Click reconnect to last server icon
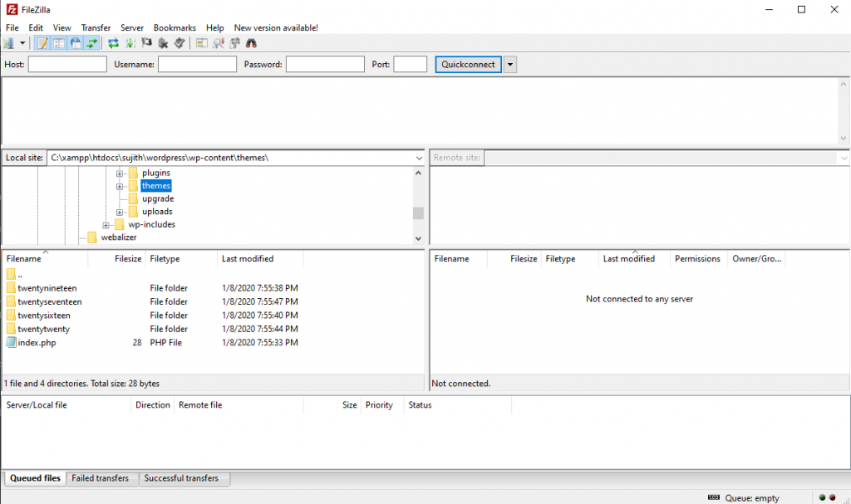851x504 pixels. click(x=180, y=43)
